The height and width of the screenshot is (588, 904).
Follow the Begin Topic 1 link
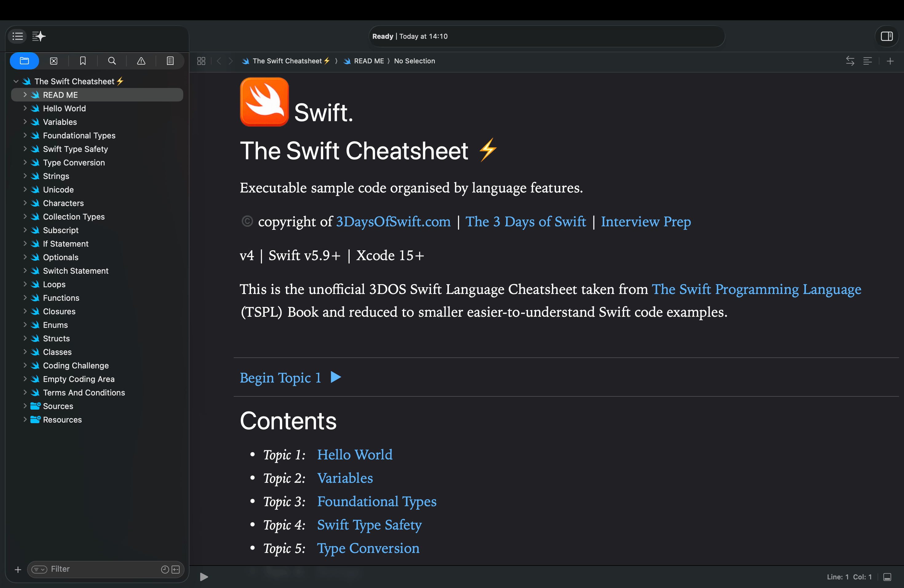click(x=281, y=378)
